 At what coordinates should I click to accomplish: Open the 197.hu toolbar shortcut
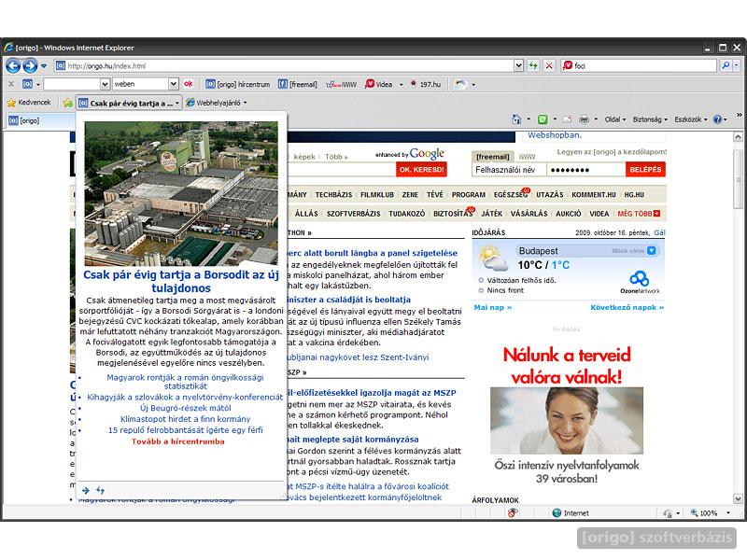point(426,84)
